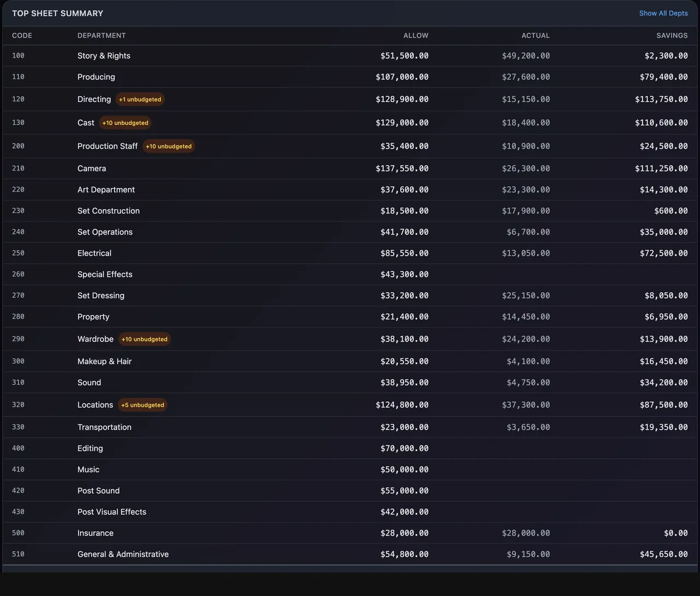Screen dimensions: 700x596
Task: Click the SAVINGS column header
Action: coord(672,36)
